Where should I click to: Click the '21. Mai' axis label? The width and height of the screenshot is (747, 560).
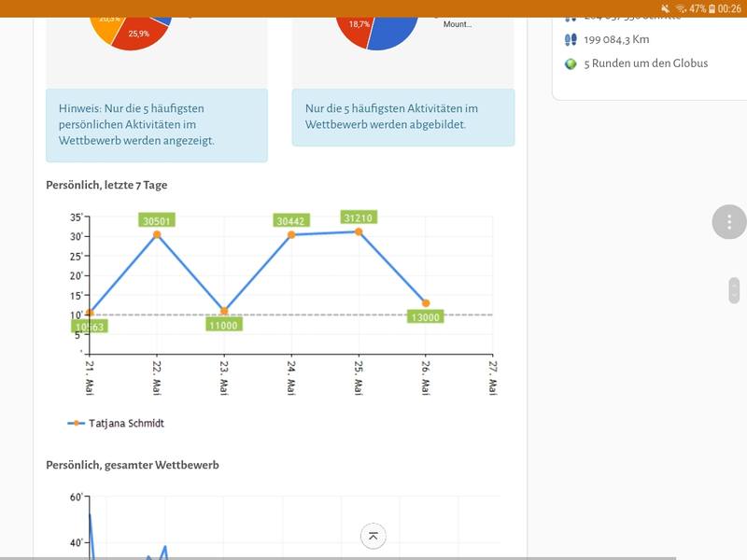coord(89,378)
